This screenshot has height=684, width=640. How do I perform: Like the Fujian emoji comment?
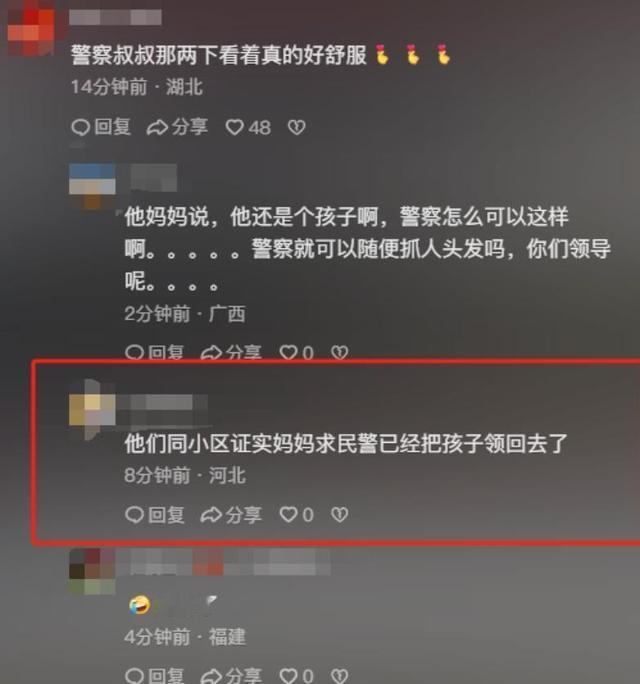click(x=296, y=675)
